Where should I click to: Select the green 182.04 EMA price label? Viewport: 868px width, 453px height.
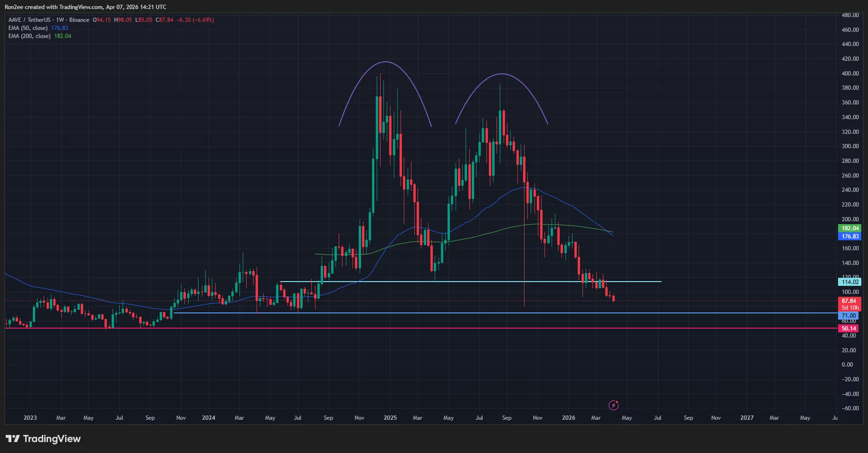pos(850,228)
